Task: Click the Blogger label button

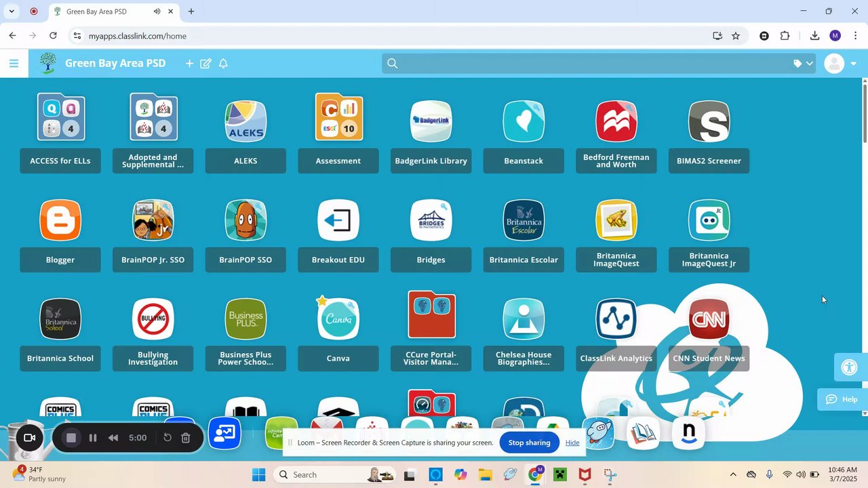Action: [x=60, y=260]
